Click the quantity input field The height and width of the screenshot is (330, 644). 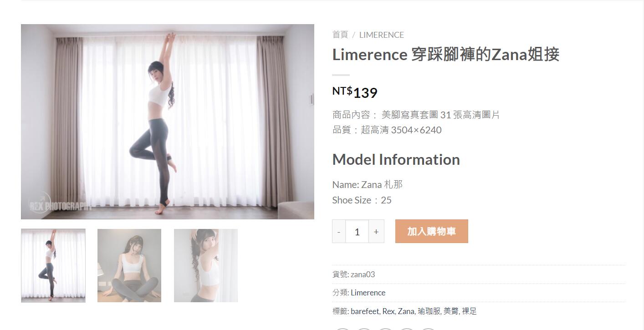pos(357,231)
